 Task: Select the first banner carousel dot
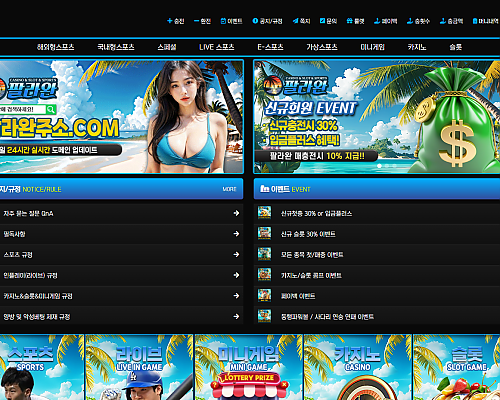click(x=379, y=166)
